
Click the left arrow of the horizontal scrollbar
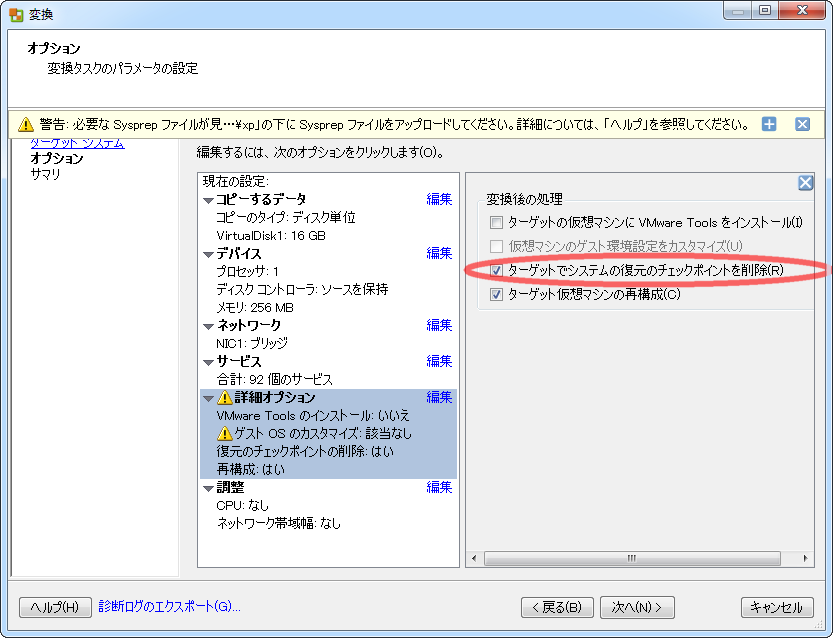474,558
